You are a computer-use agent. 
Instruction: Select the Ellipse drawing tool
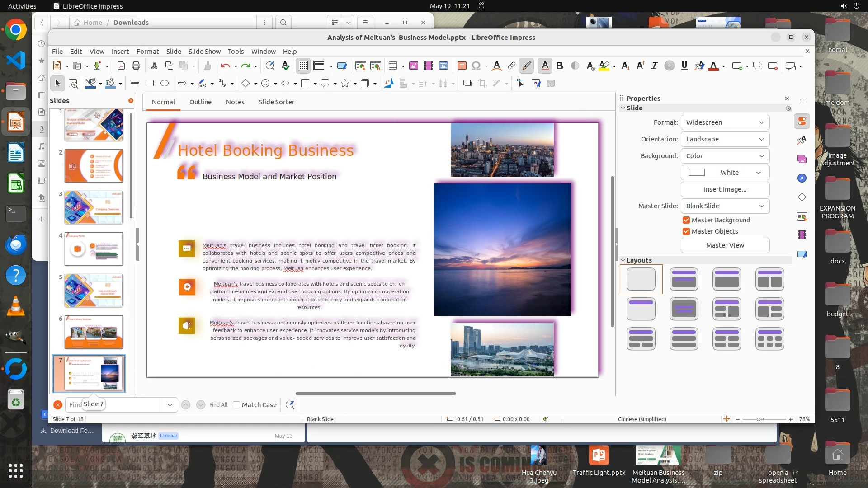pos(165,83)
